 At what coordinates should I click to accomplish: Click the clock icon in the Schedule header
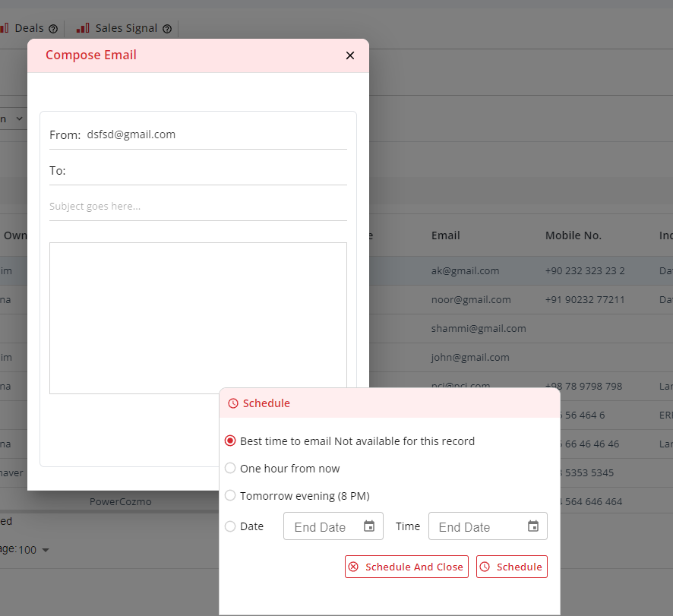[233, 403]
